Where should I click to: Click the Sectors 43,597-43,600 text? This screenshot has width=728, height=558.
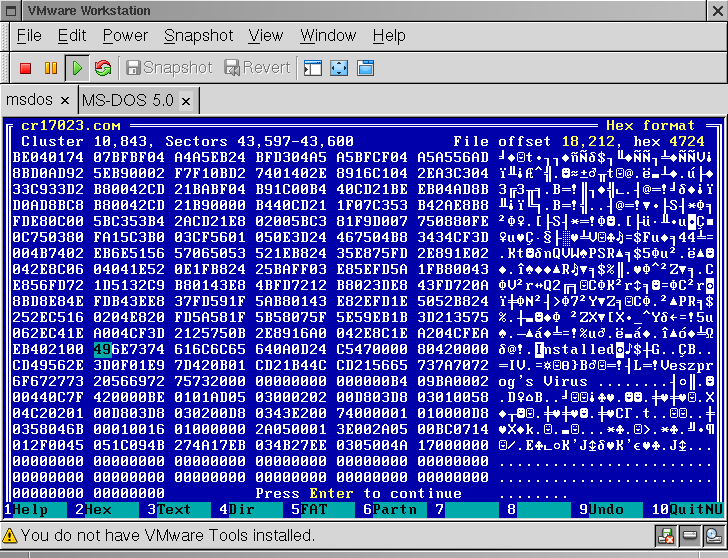pyautogui.click(x=259, y=141)
